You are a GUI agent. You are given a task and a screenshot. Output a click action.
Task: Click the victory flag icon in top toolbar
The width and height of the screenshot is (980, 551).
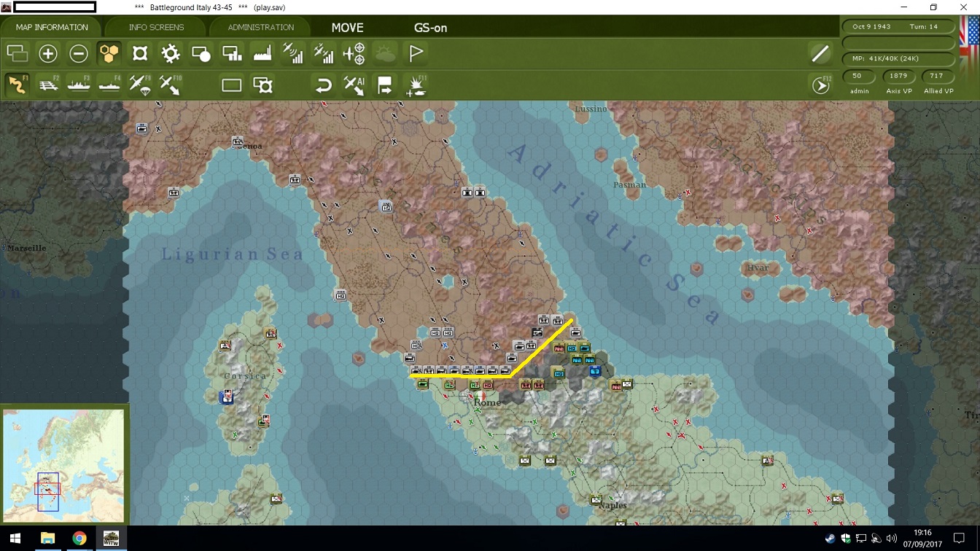pyautogui.click(x=416, y=53)
